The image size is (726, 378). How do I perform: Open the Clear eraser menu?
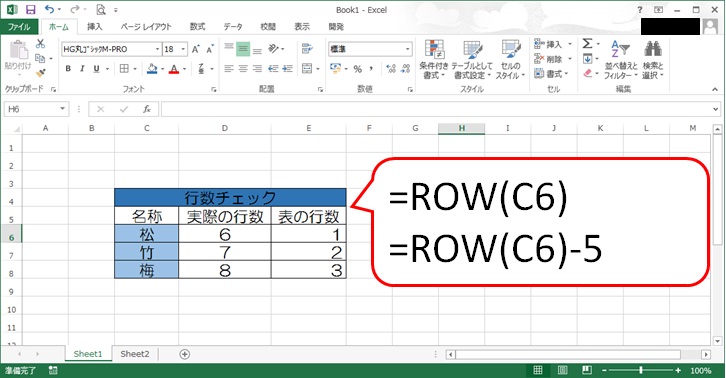[x=587, y=73]
